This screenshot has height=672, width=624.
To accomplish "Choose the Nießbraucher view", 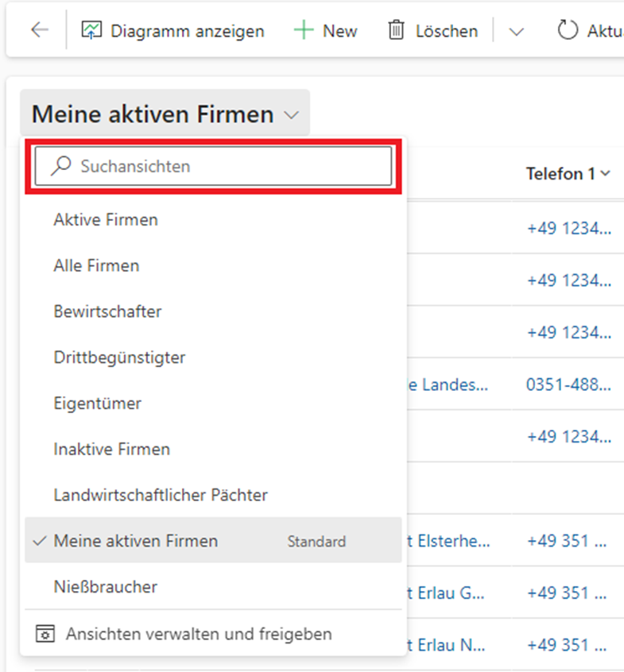I will 105,588.
